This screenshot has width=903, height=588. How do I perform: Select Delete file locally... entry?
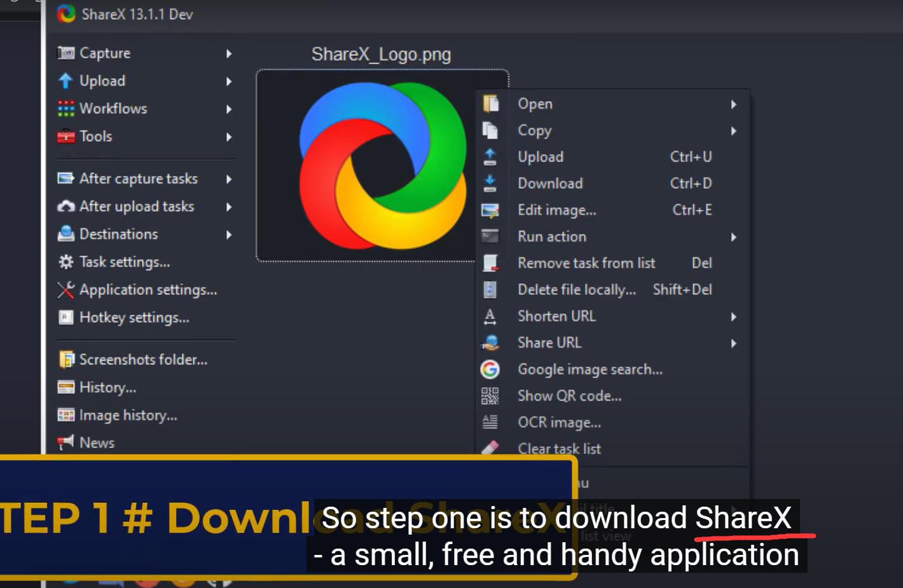tap(613, 289)
